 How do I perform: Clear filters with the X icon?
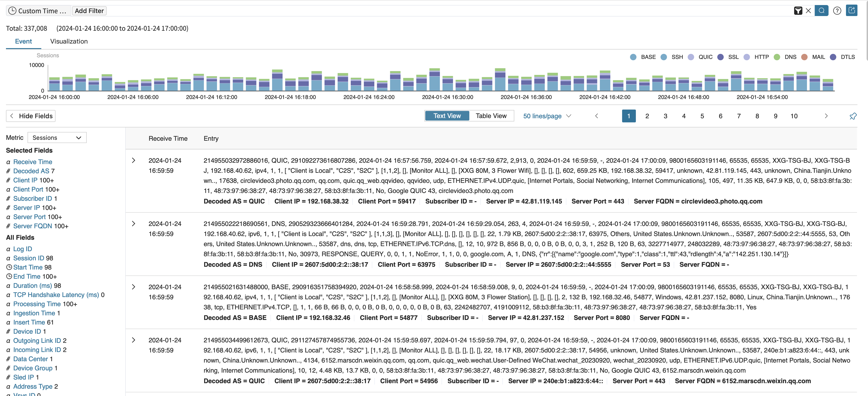click(x=808, y=11)
